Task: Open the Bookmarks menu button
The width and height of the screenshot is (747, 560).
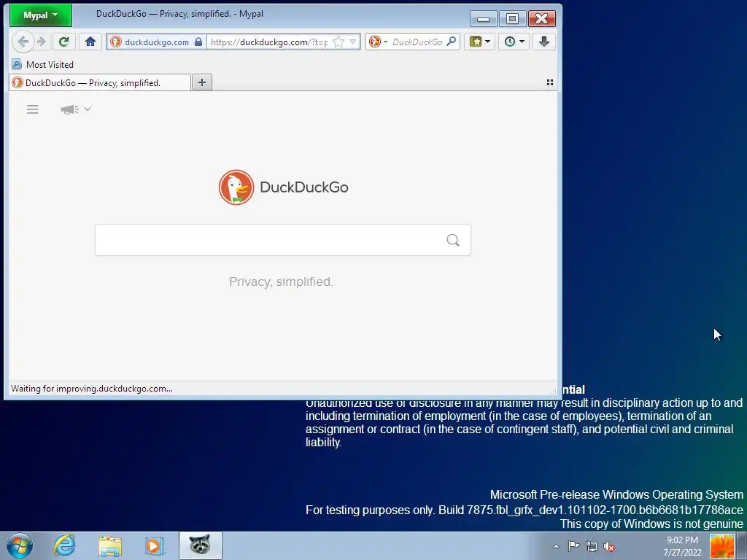Action: click(x=480, y=42)
